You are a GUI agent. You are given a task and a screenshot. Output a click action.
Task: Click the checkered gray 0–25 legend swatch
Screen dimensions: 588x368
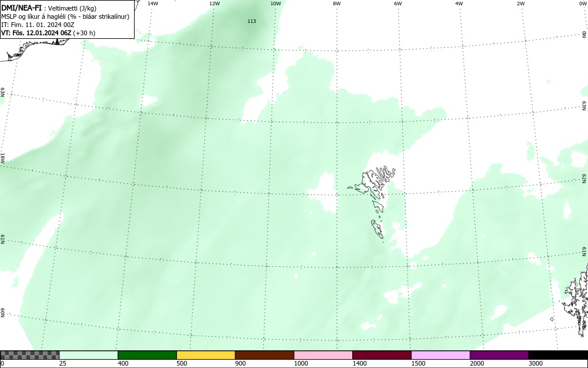point(29,355)
